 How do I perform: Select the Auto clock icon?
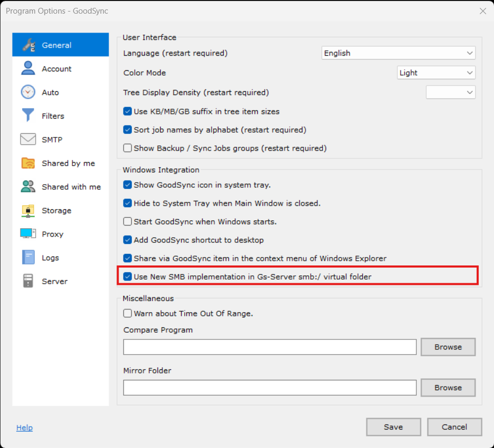click(x=28, y=92)
